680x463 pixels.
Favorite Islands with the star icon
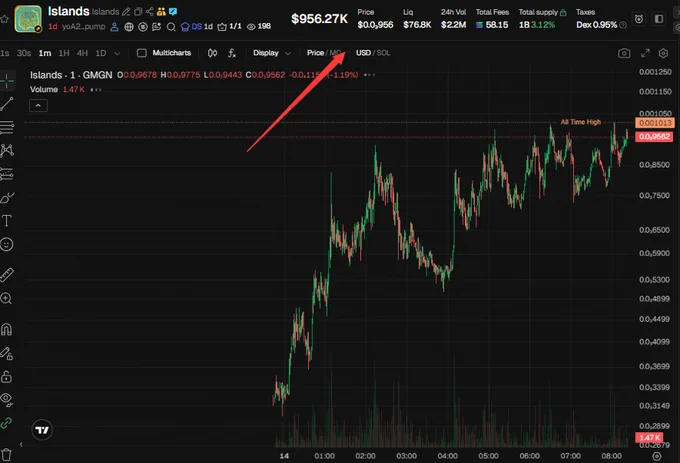tap(4, 19)
